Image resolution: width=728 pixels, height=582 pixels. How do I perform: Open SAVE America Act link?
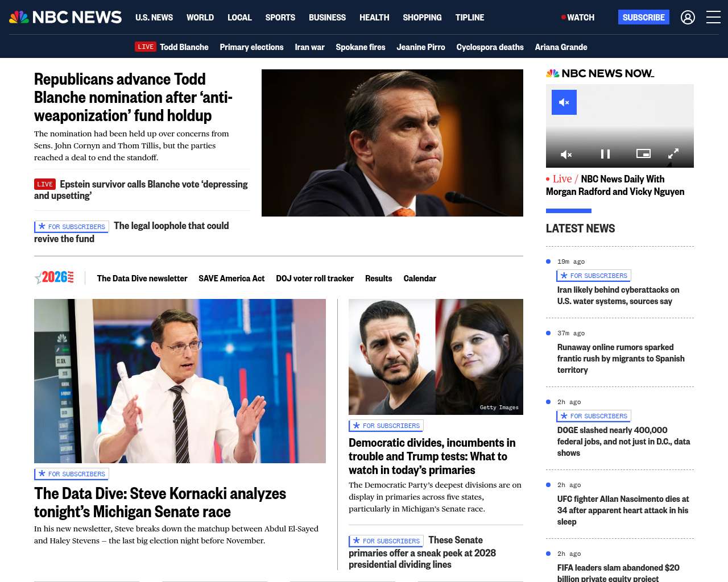tap(231, 278)
